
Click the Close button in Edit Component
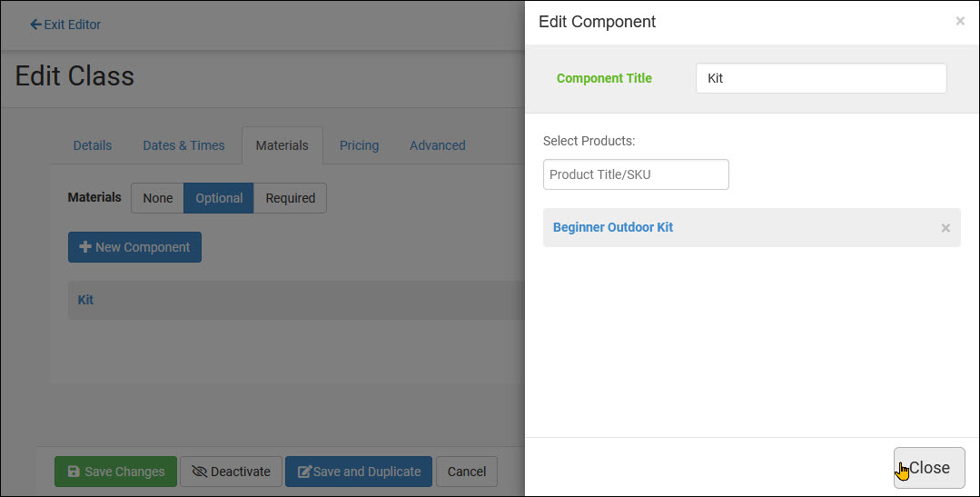coord(929,468)
